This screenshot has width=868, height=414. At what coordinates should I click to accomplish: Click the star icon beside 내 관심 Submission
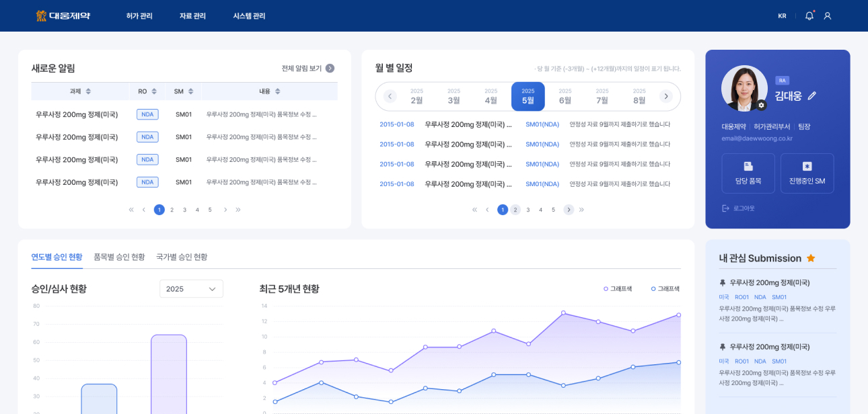[811, 258]
